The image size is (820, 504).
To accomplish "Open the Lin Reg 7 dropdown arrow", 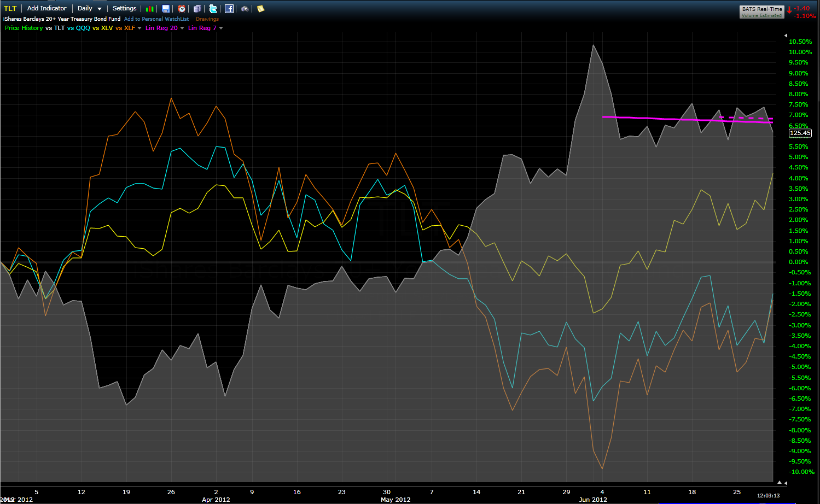I will tap(221, 28).
